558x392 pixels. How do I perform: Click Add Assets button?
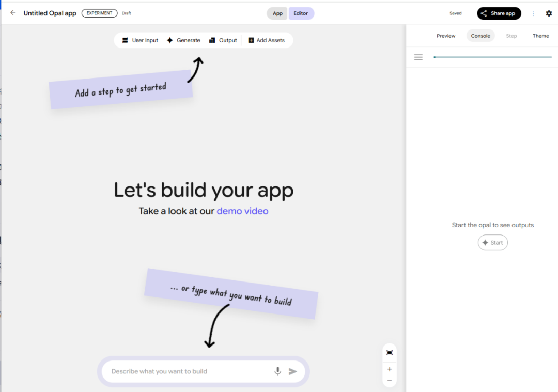[266, 40]
